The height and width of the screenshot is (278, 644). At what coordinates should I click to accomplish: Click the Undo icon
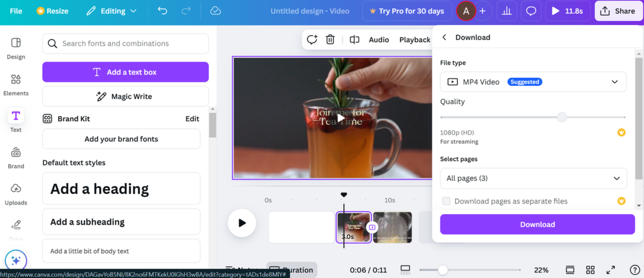162,11
